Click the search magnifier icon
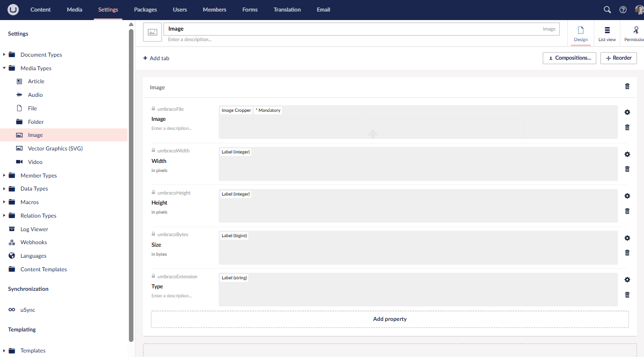This screenshot has width=644, height=357. tap(607, 10)
